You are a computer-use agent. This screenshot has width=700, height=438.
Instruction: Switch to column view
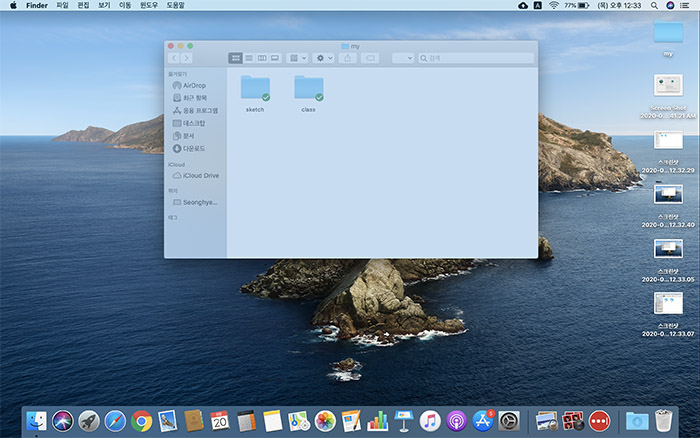point(262,58)
